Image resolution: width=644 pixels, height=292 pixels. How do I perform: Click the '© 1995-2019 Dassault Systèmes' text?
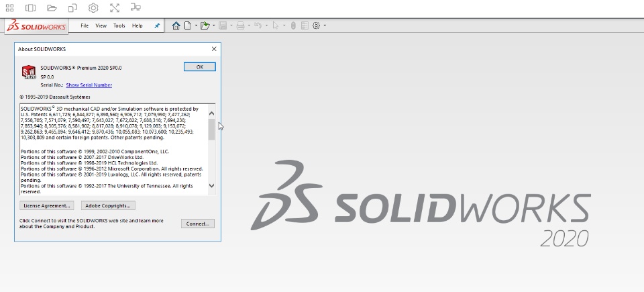(x=54, y=97)
